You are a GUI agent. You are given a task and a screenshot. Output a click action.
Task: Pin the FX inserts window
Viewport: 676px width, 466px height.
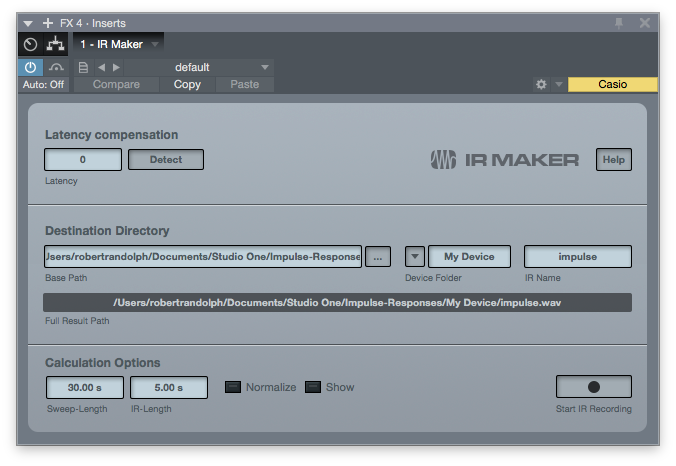pyautogui.click(x=619, y=22)
